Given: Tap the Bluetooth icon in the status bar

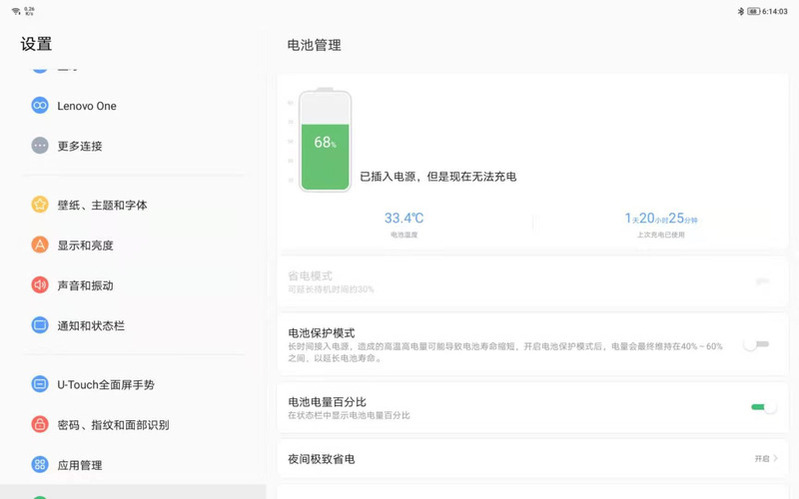Looking at the screenshot, I should pyautogui.click(x=741, y=11).
